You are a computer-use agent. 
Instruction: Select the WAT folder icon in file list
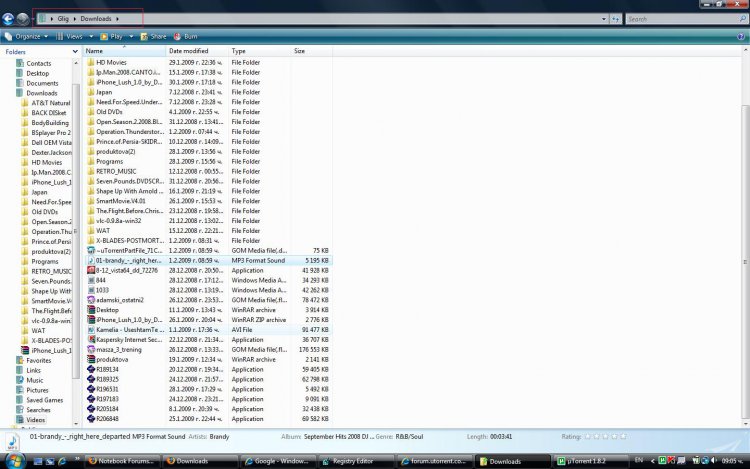90,230
